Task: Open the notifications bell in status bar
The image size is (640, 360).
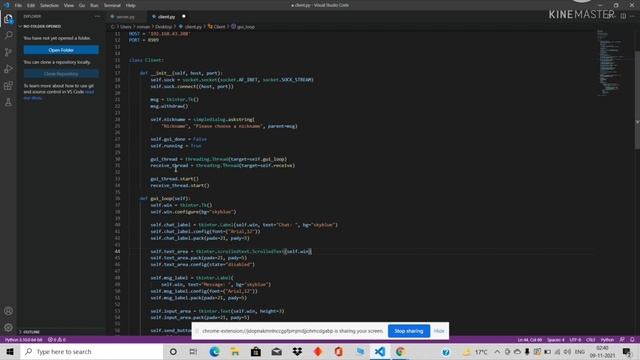Action: coord(632,340)
